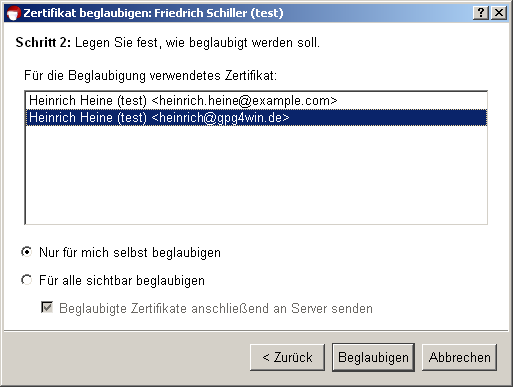The height and width of the screenshot is (387, 513).
Task: Click the 'Zertifikat beglaubigen' title bar text
Action: coord(87,13)
